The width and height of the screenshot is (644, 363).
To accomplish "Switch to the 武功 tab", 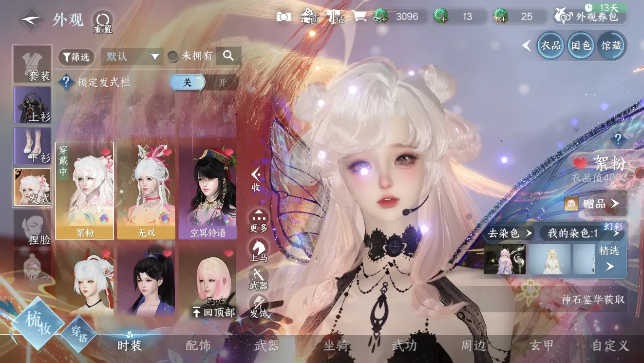I will 404,345.
